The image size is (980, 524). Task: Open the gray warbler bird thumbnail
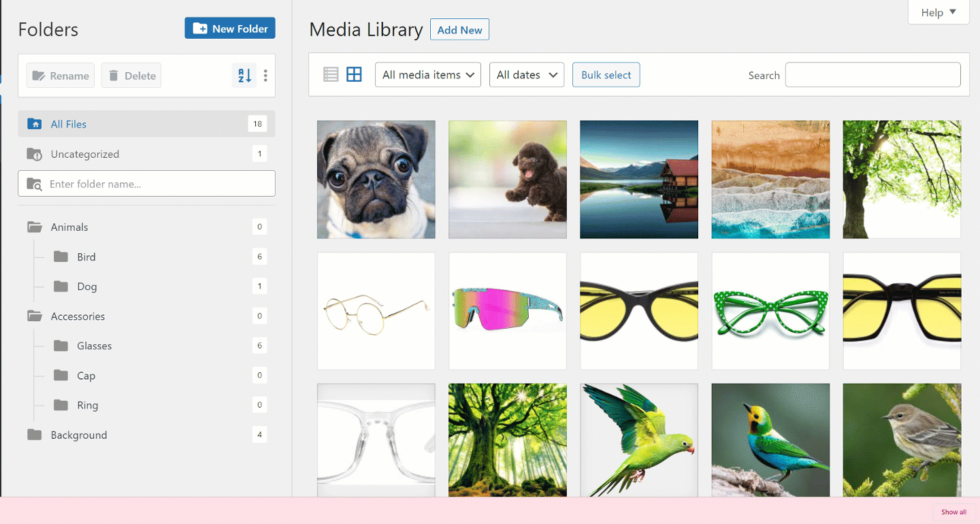point(902,440)
